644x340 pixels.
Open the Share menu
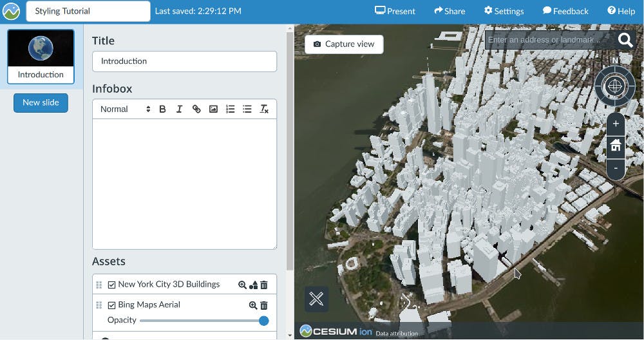point(450,11)
